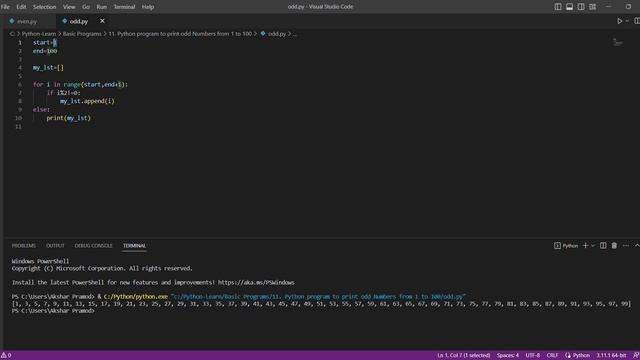The height and width of the screenshot is (360, 640).
Task: Select the TERMINAL panel tab
Action: point(134,246)
